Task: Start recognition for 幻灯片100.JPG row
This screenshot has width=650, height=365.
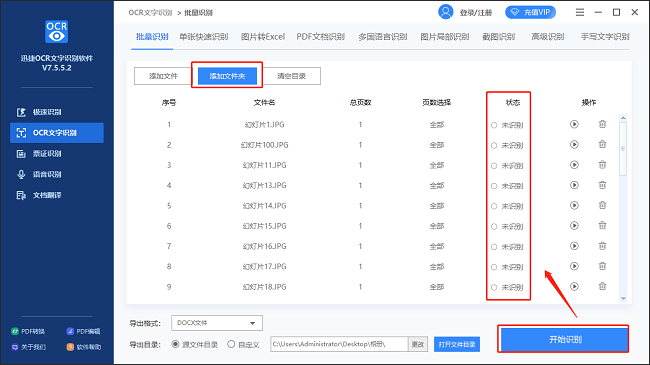Action: (x=574, y=145)
